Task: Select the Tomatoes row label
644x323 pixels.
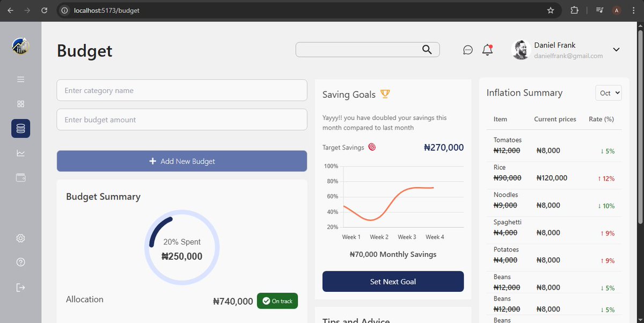Action: (508, 140)
